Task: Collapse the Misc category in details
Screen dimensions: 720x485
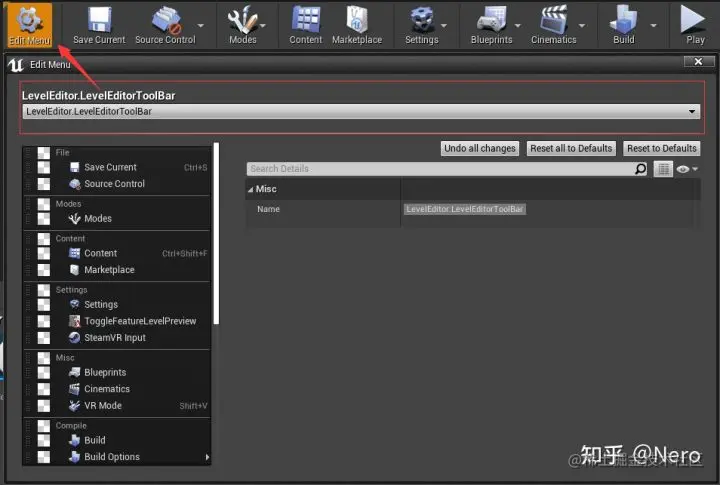Action: coord(251,189)
